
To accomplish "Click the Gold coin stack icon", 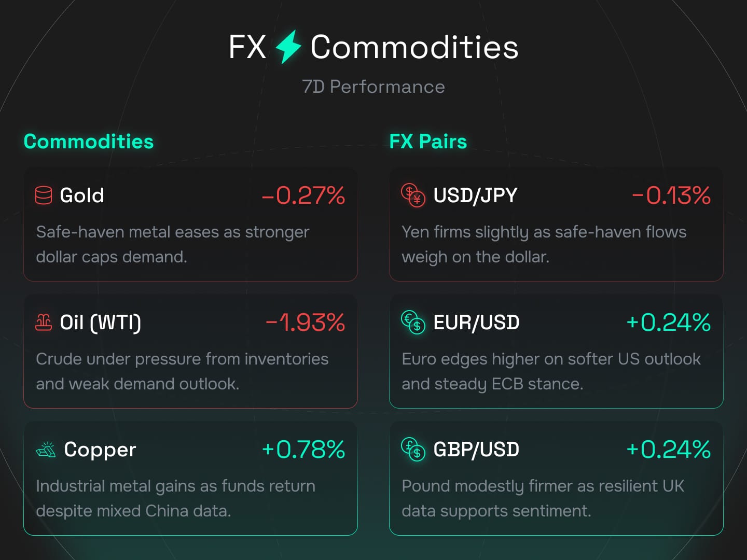I will click(x=44, y=195).
